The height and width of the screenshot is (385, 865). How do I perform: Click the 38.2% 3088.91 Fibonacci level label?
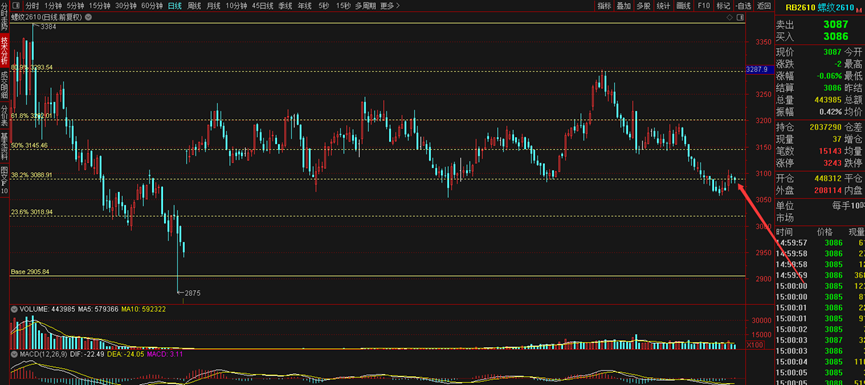pos(32,175)
